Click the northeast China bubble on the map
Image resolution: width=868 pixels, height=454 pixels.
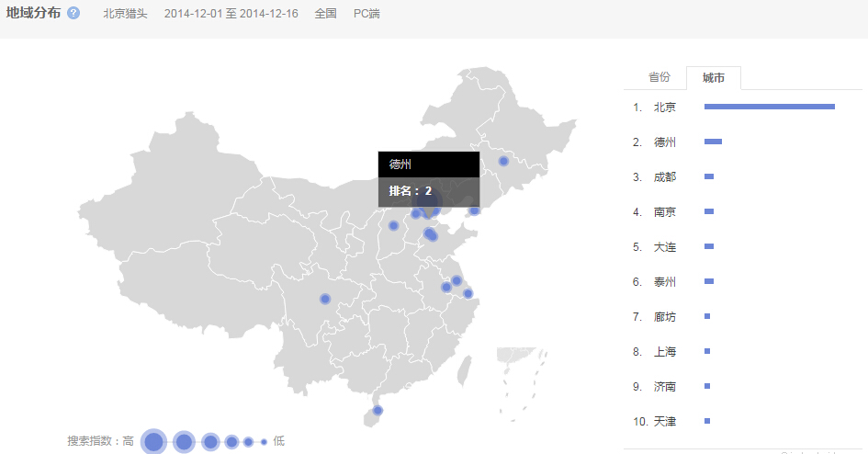[x=503, y=161]
